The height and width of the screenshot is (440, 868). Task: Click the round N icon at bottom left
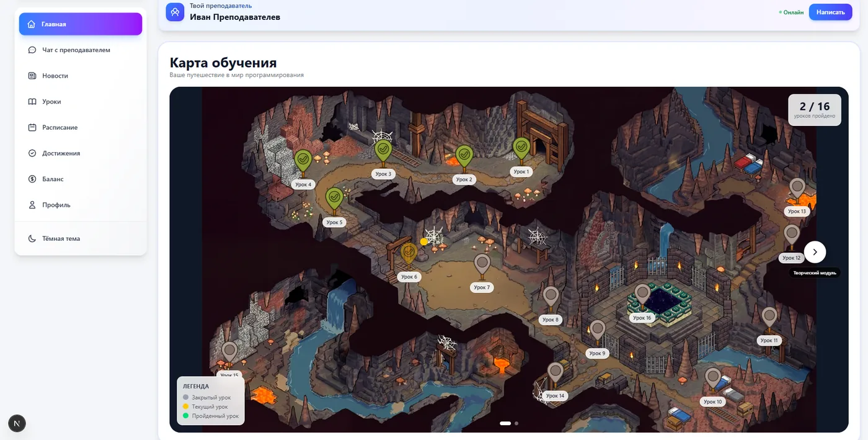(17, 423)
